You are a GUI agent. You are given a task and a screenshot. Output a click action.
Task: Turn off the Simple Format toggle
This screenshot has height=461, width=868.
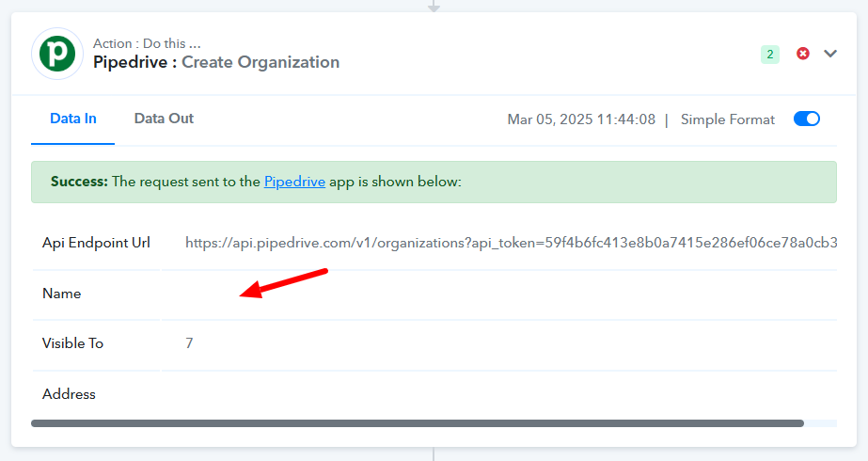[x=807, y=119]
